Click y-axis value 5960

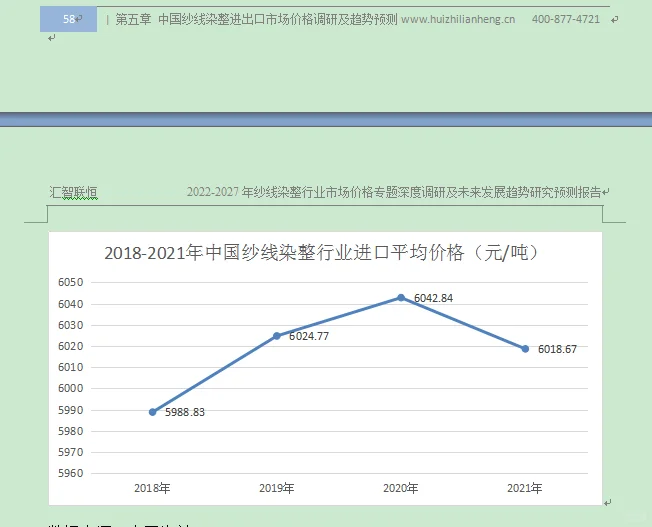pyautogui.click(x=71, y=473)
